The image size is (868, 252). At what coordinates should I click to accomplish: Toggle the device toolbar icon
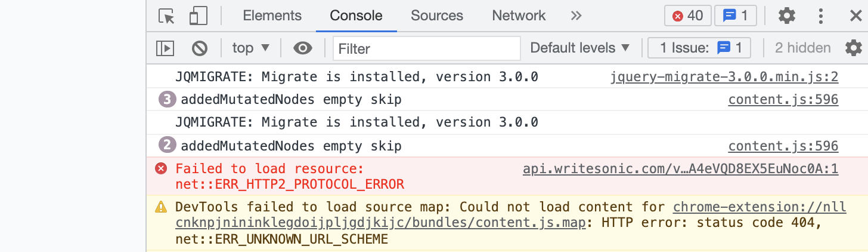(198, 16)
